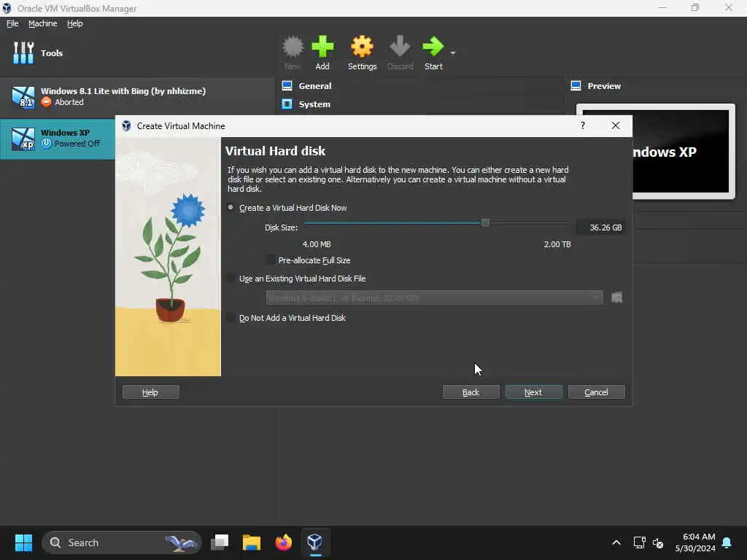Select the Windows 8.1 Lite VM icon
The height and width of the screenshot is (560, 747).
[x=23, y=97]
